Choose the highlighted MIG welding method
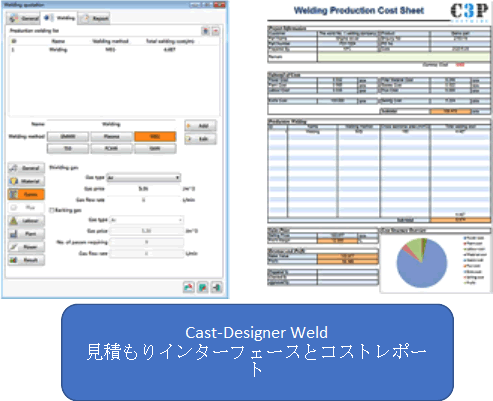This screenshot has width=493, height=401. 155,137
